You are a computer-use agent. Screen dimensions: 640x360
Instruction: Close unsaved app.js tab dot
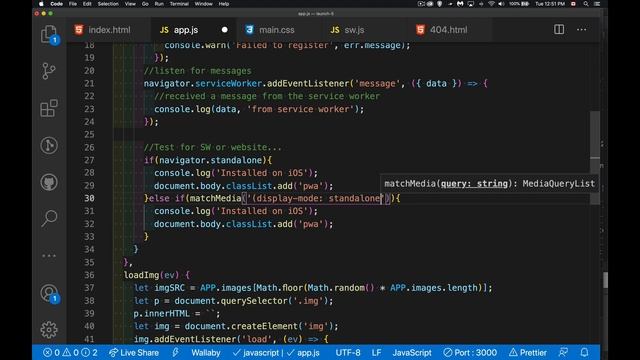(224, 30)
